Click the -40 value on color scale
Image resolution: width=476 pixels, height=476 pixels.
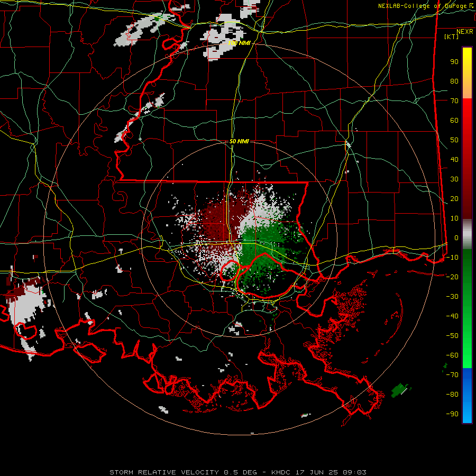point(452,316)
